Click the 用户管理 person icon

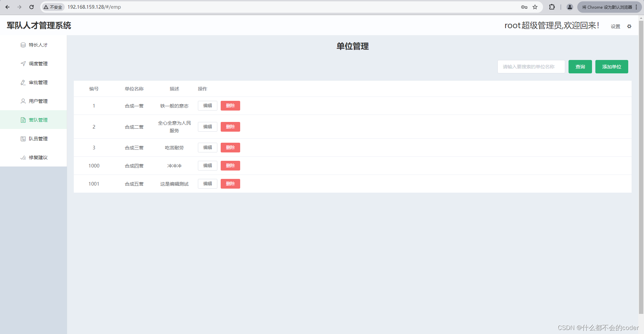pyautogui.click(x=23, y=101)
